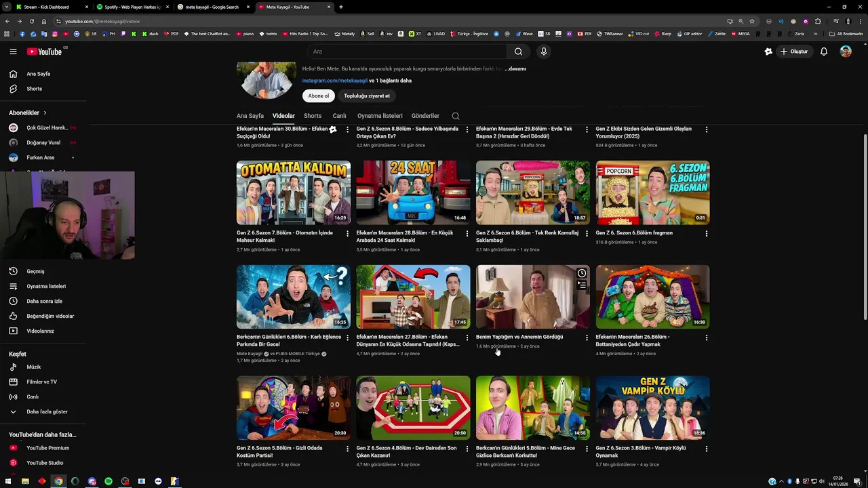Go to Ana Sayfa in sidebar
The height and width of the screenshot is (488, 868).
pos(39,74)
